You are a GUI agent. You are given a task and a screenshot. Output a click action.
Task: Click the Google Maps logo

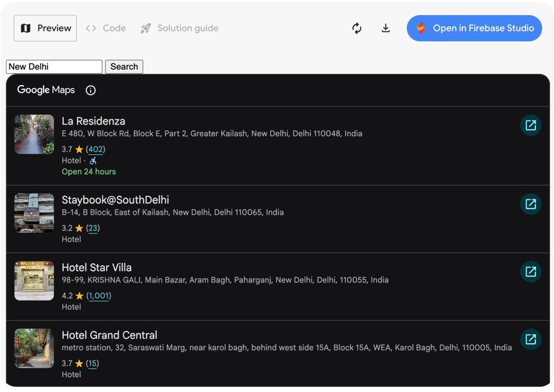[46, 90]
